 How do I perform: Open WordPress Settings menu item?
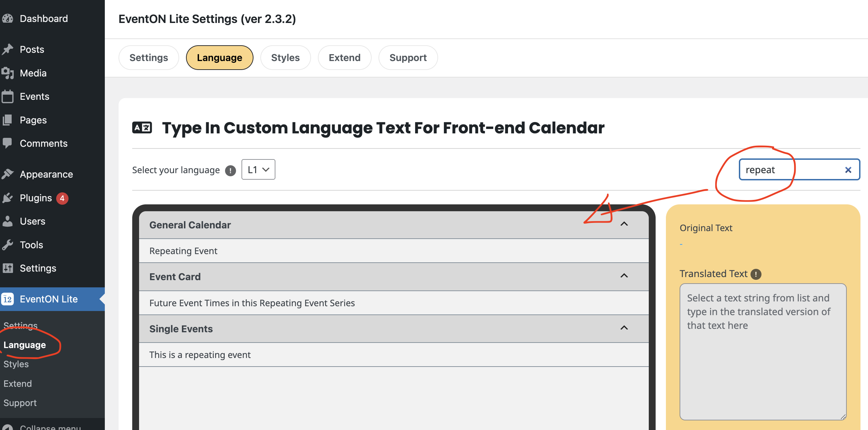(x=38, y=268)
